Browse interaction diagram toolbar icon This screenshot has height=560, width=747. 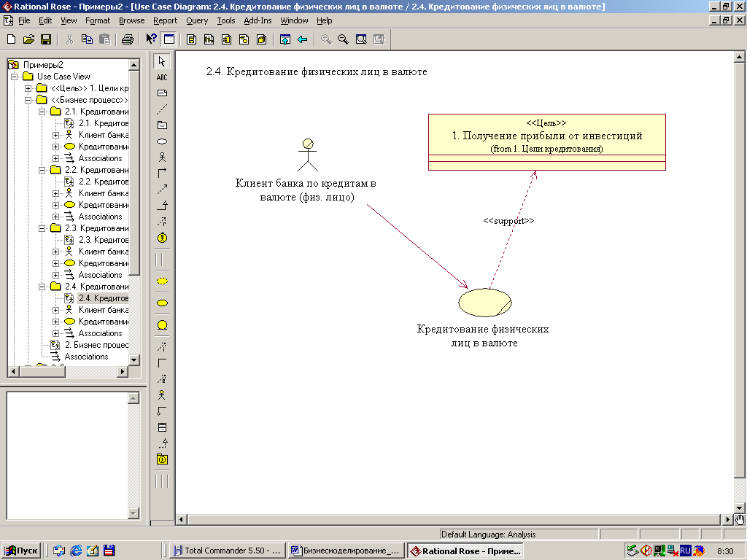coord(209,39)
